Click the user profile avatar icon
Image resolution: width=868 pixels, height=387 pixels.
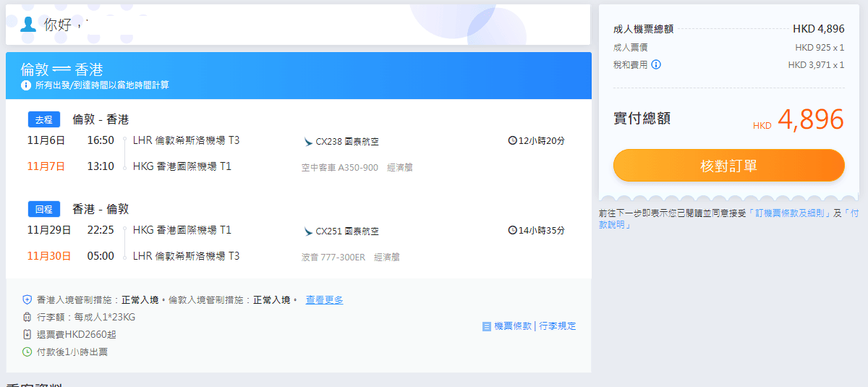click(x=28, y=25)
